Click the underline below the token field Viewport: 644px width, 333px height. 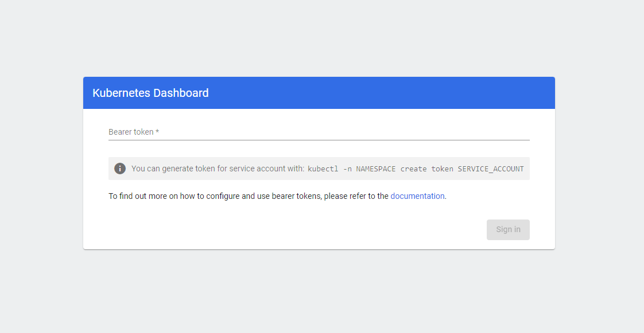[x=319, y=140]
